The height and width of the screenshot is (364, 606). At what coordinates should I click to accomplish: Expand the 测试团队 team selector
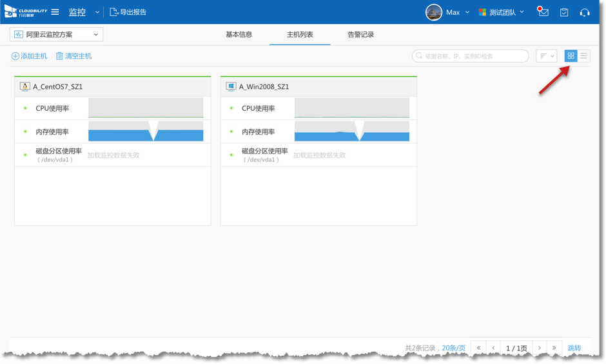pyautogui.click(x=502, y=12)
